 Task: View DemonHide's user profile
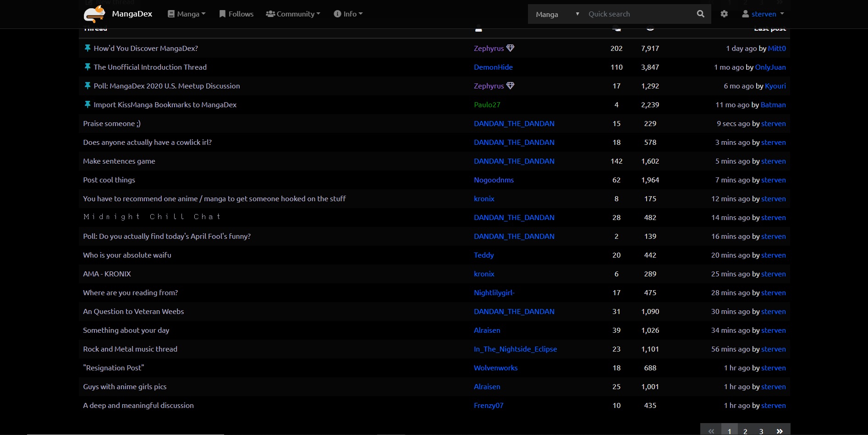pyautogui.click(x=493, y=67)
